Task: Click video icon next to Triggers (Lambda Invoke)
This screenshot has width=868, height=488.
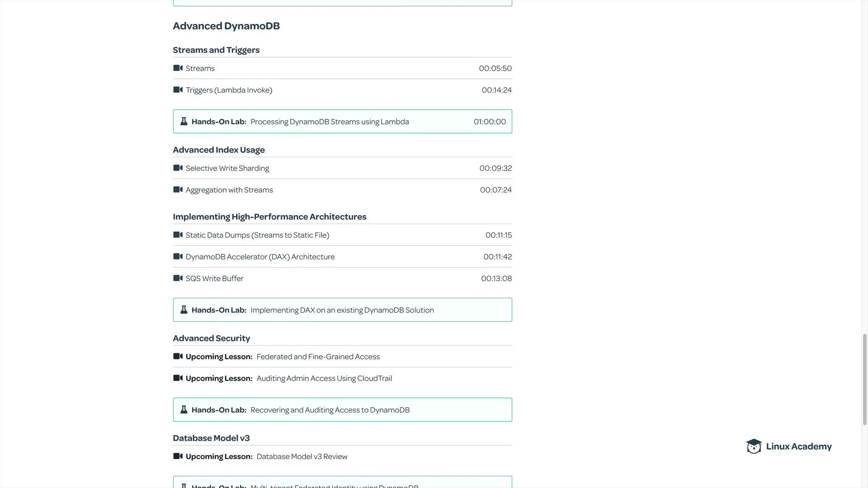Action: (x=178, y=90)
